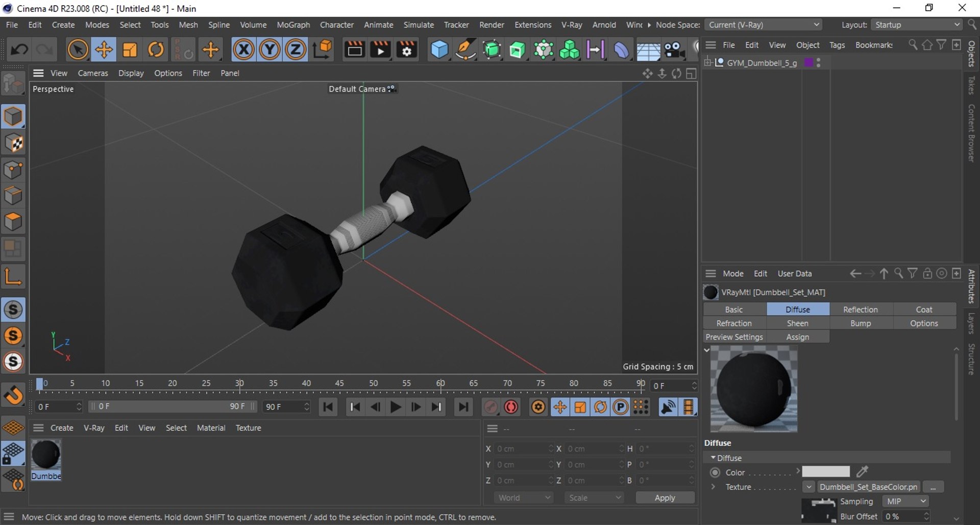Go to start of animation
This screenshot has height=525, width=980.
coord(328,407)
